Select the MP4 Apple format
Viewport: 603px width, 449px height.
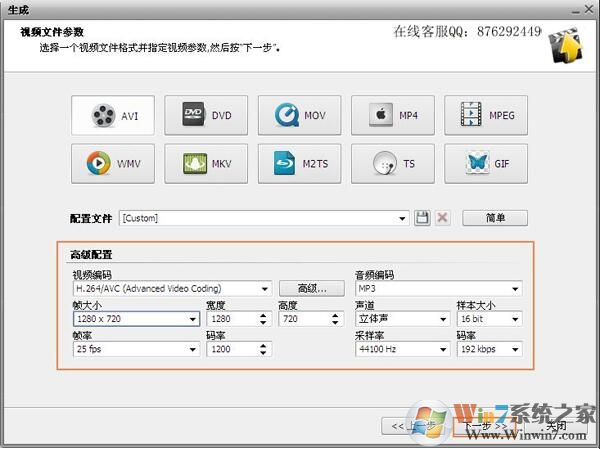coord(393,115)
